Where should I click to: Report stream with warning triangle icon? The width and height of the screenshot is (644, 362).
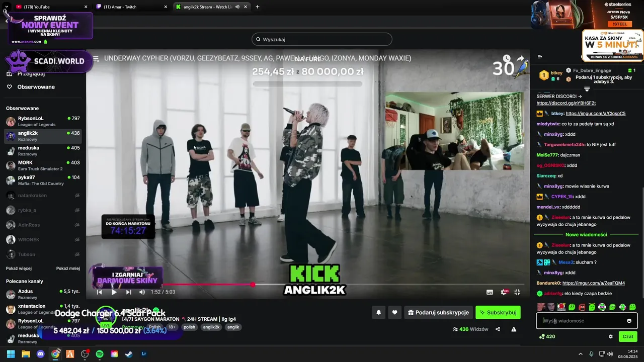514,329
